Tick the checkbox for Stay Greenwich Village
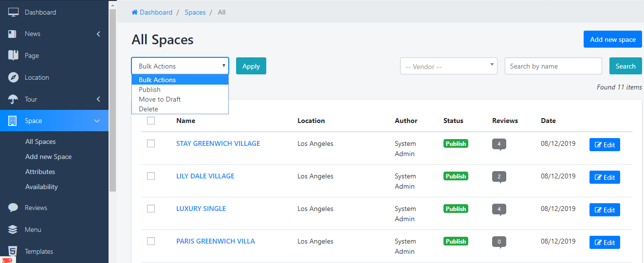This screenshot has height=263, width=644. tap(151, 143)
